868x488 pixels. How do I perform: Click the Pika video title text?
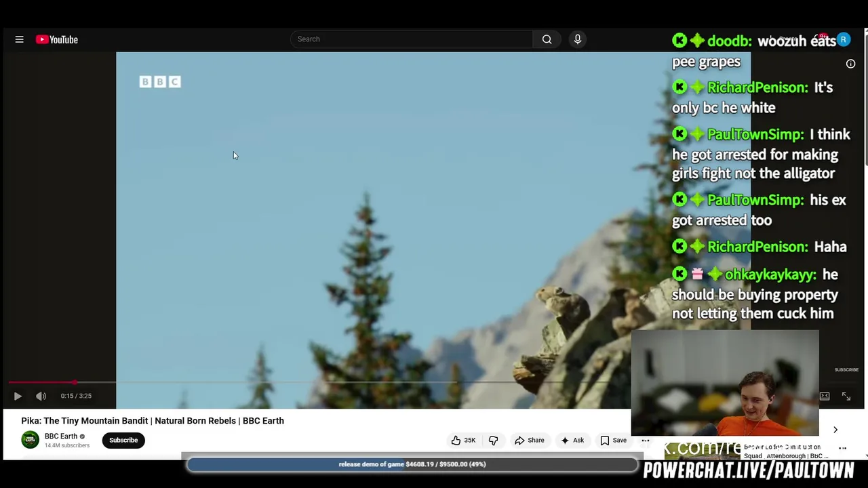pos(153,421)
